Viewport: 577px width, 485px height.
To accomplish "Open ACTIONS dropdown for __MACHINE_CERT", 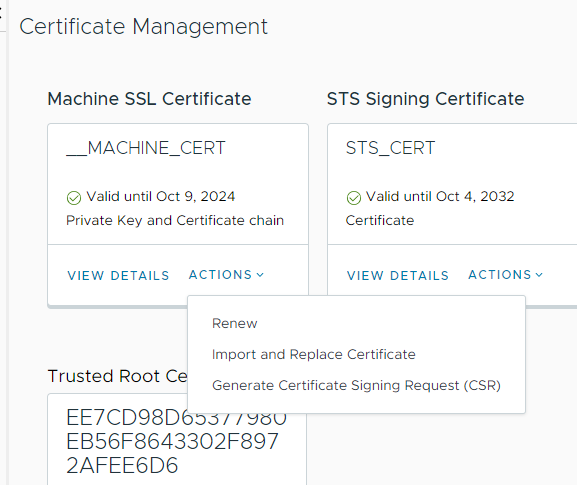I will 226,275.
